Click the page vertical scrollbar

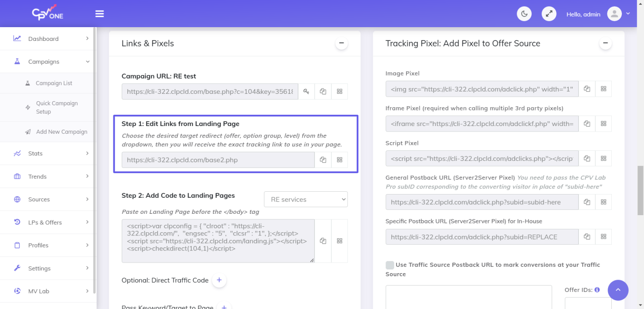point(640,190)
